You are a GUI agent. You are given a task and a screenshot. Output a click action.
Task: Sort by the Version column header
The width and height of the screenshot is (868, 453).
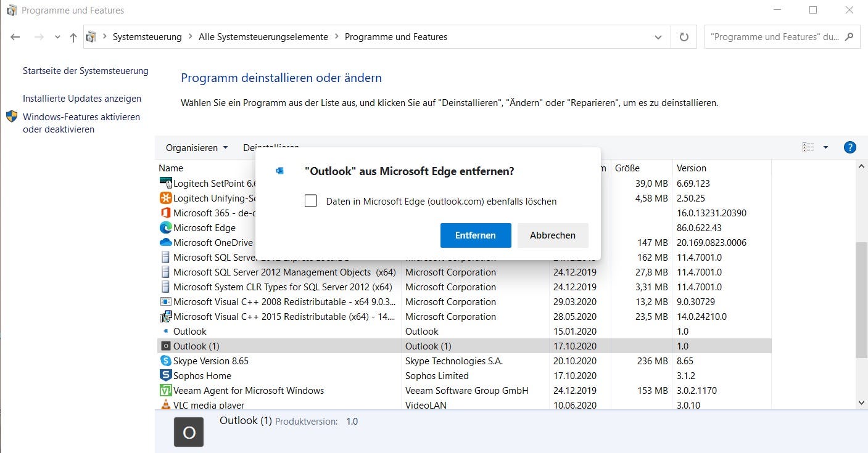(x=692, y=168)
